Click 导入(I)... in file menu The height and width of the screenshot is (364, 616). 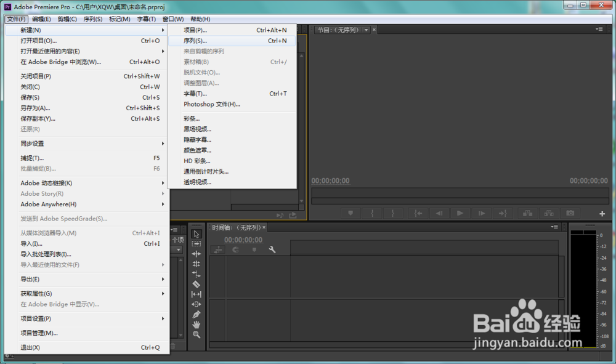click(x=86, y=243)
